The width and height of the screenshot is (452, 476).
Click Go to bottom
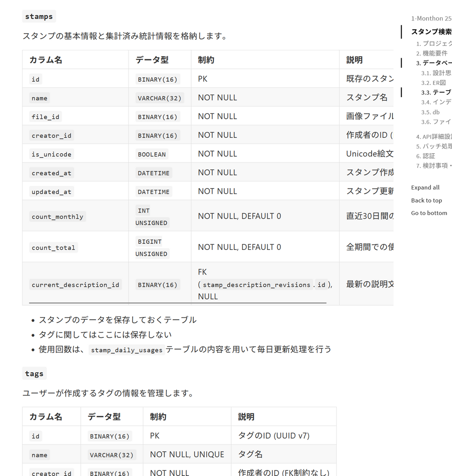429,213
